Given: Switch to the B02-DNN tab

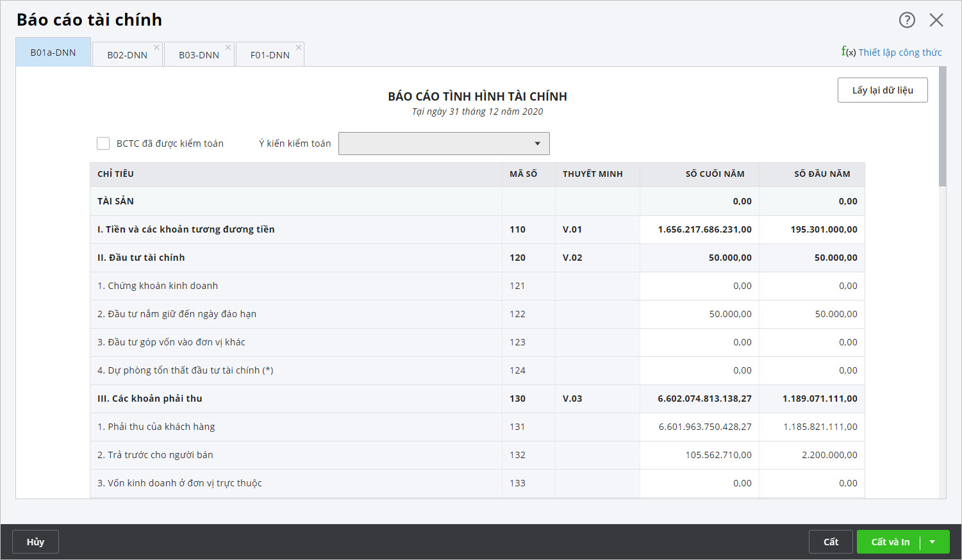Looking at the screenshot, I should pyautogui.click(x=127, y=55).
